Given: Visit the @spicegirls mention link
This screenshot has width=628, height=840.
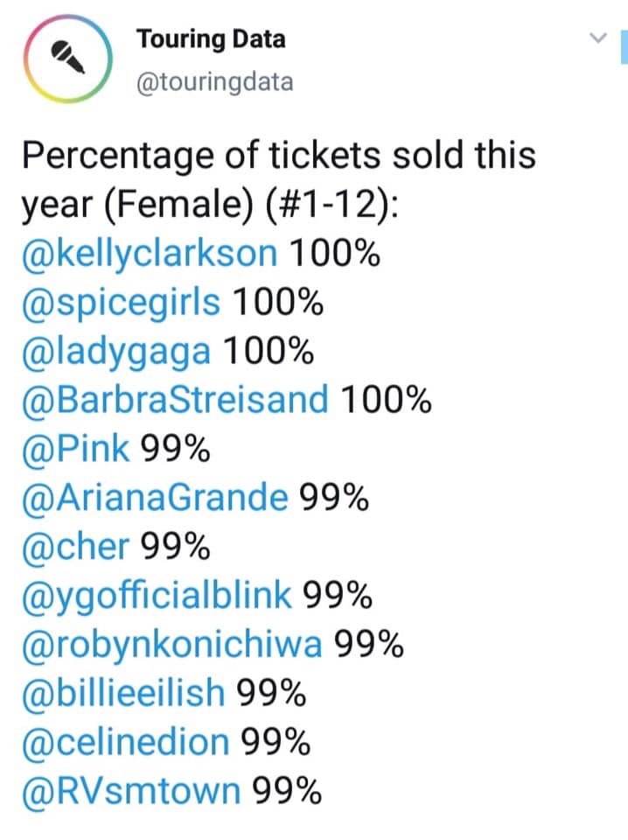Looking at the screenshot, I should point(121,303).
